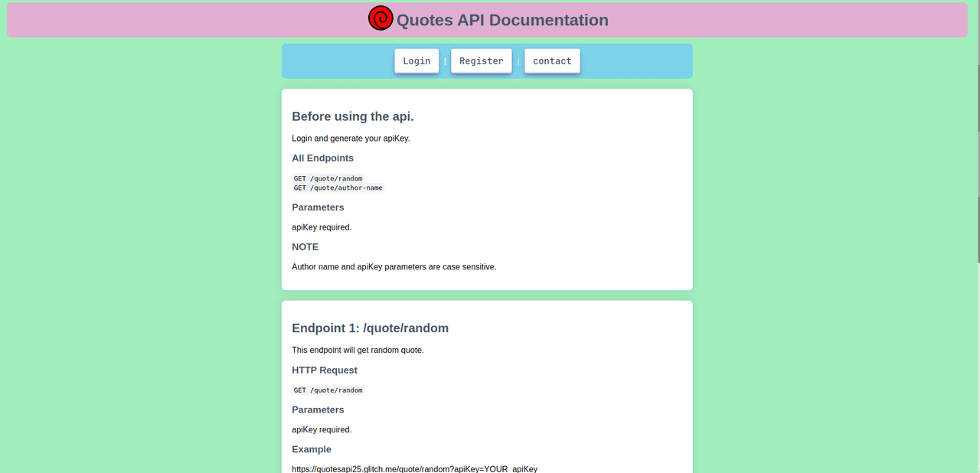Click the GET /quote/random snippet under HTTP Request
The image size is (980, 473).
328,390
